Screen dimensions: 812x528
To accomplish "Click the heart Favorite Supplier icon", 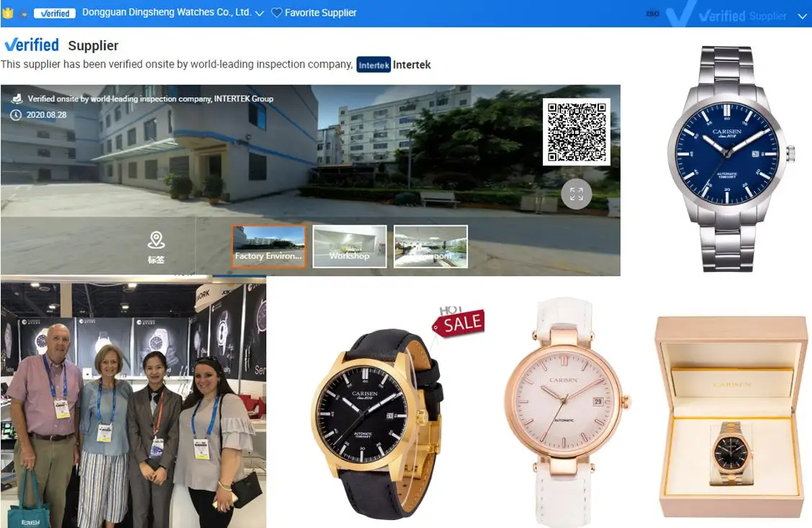I will pyautogui.click(x=276, y=13).
